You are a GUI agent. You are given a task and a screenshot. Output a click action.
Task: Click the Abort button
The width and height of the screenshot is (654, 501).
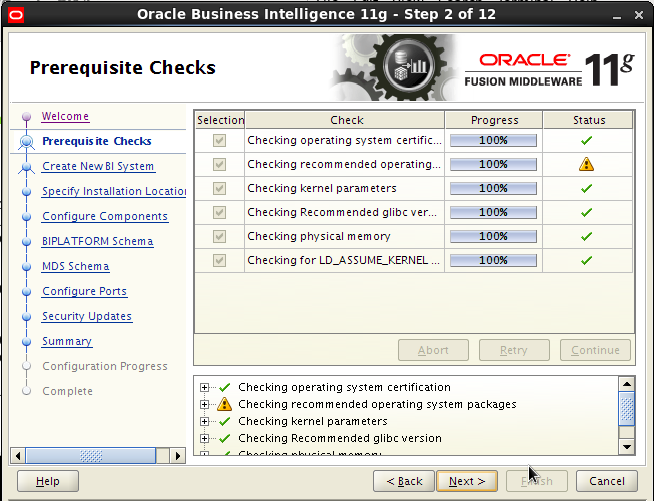click(x=433, y=350)
